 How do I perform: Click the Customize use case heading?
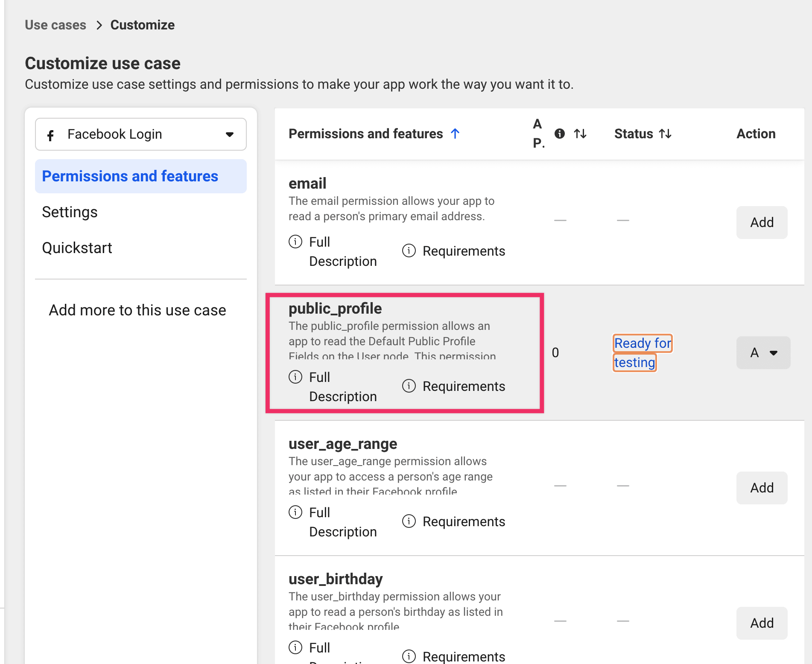coord(102,63)
